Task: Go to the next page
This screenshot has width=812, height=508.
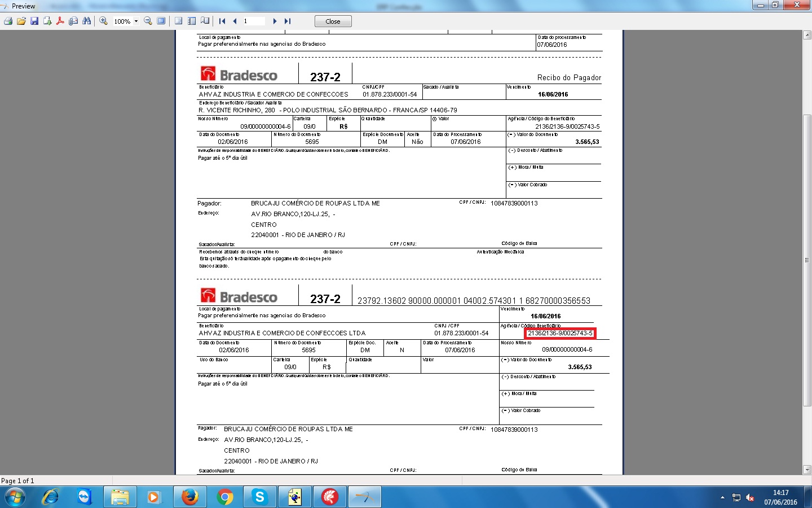Action: [275, 21]
